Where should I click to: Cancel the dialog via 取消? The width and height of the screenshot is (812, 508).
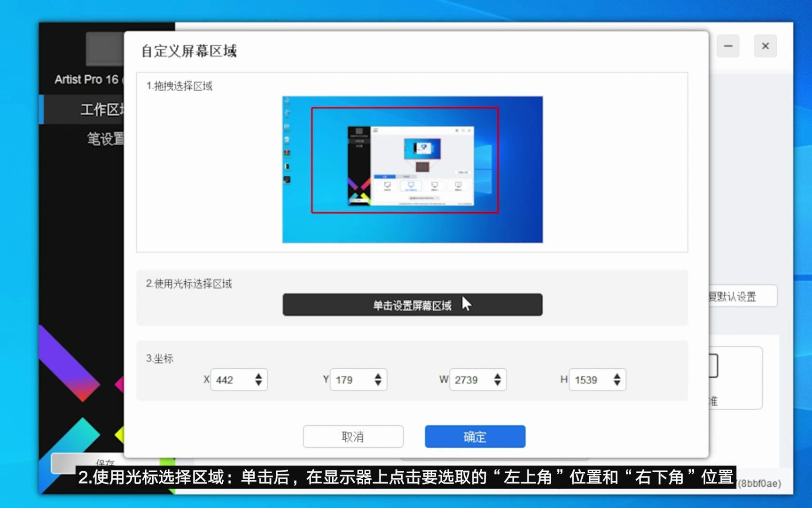coord(353,437)
